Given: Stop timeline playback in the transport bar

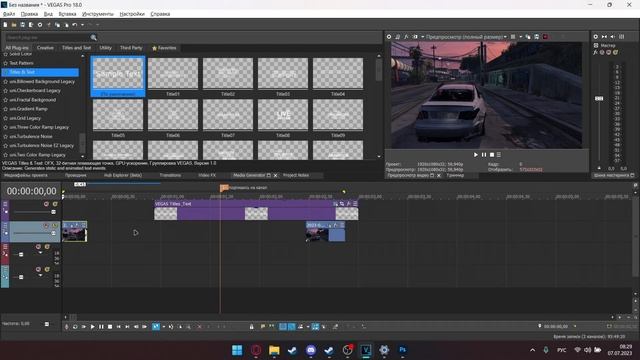Looking at the screenshot, I should [x=110, y=327].
